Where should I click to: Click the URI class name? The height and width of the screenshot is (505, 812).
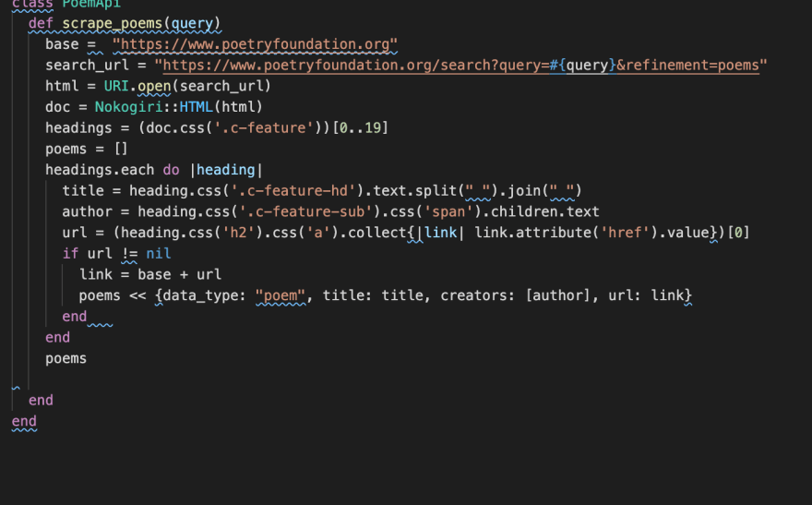[x=116, y=86]
